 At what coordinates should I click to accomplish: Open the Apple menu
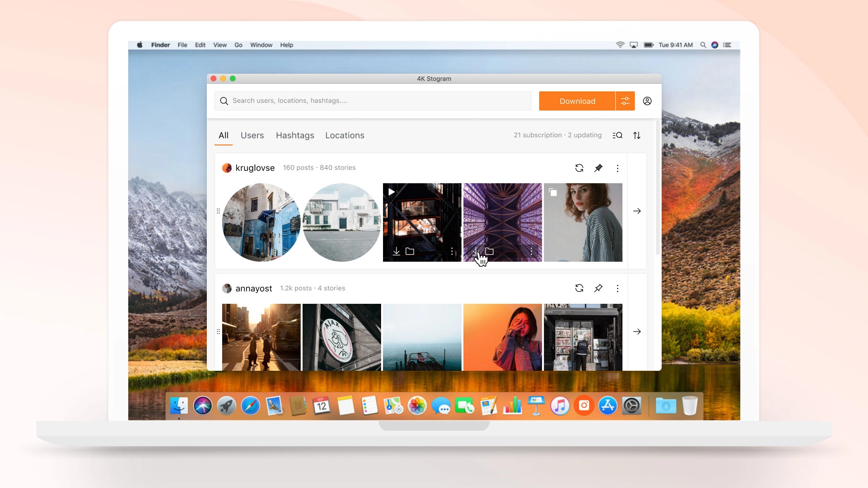(140, 45)
